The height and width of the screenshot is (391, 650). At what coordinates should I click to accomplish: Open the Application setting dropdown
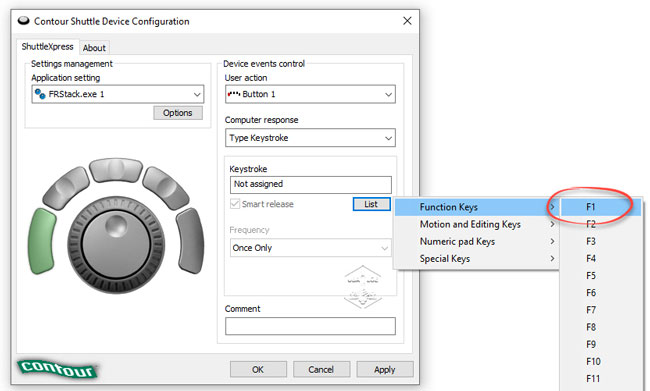pos(118,94)
